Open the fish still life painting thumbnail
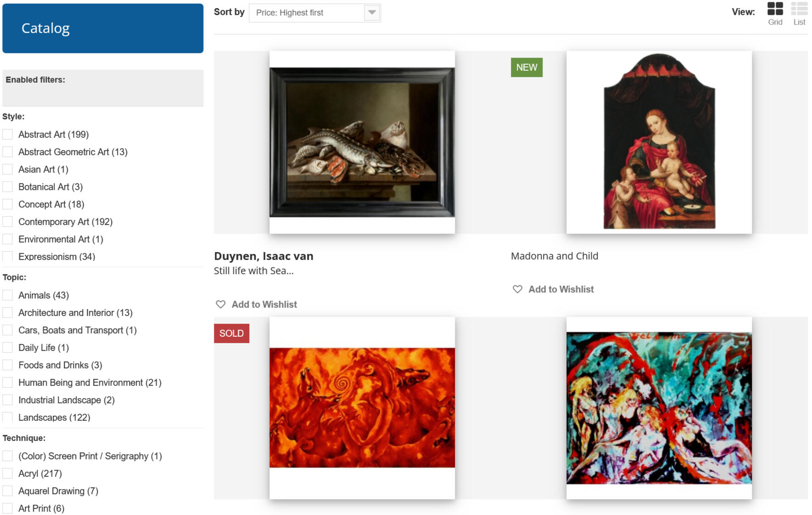This screenshot has width=812, height=515. point(362,142)
